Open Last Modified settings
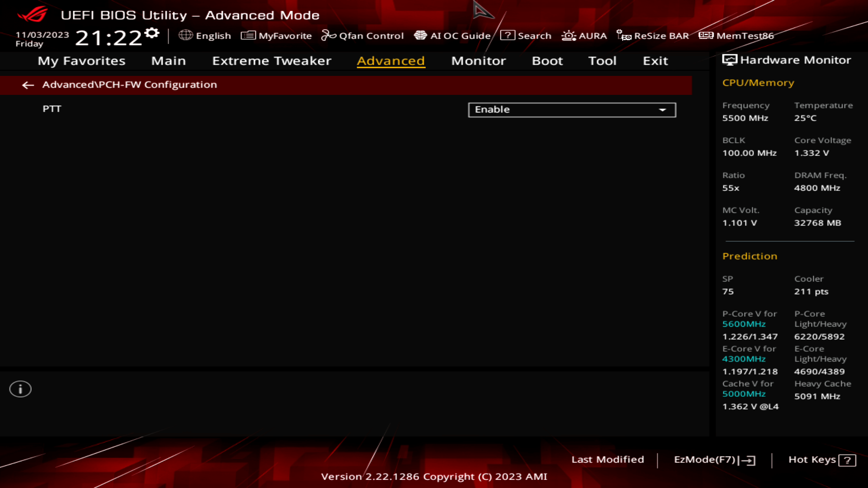 click(x=607, y=460)
